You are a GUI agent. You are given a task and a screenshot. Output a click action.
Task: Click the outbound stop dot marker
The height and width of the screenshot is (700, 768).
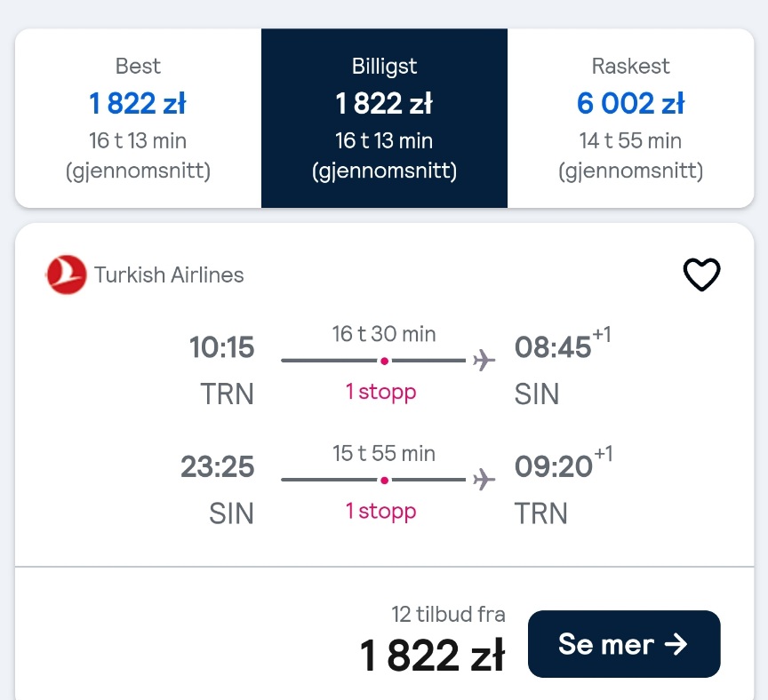(385, 362)
